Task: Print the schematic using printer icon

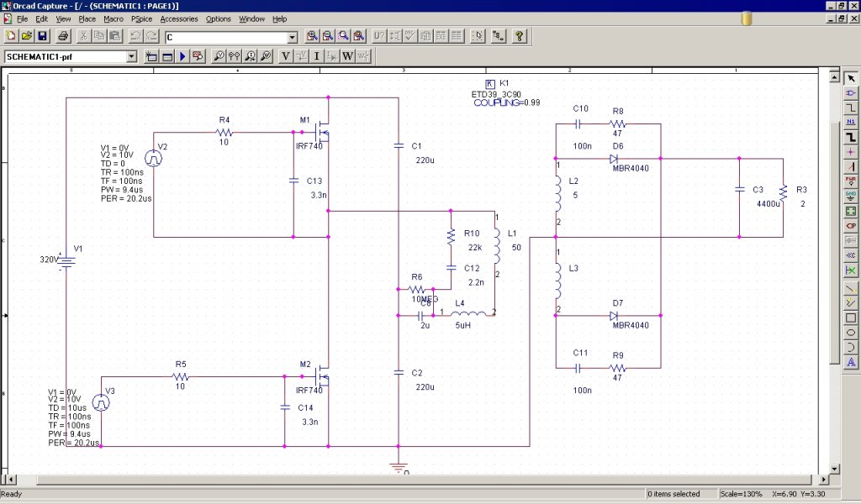Action: click(x=63, y=36)
